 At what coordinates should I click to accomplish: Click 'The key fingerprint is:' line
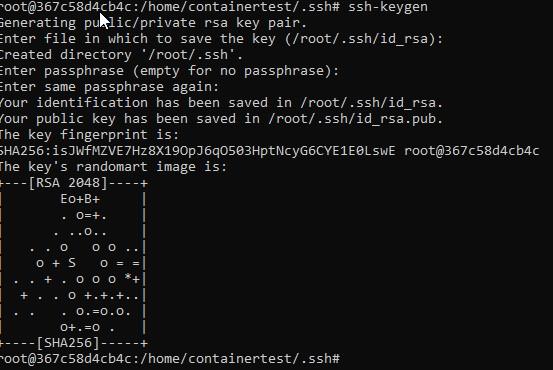90,135
